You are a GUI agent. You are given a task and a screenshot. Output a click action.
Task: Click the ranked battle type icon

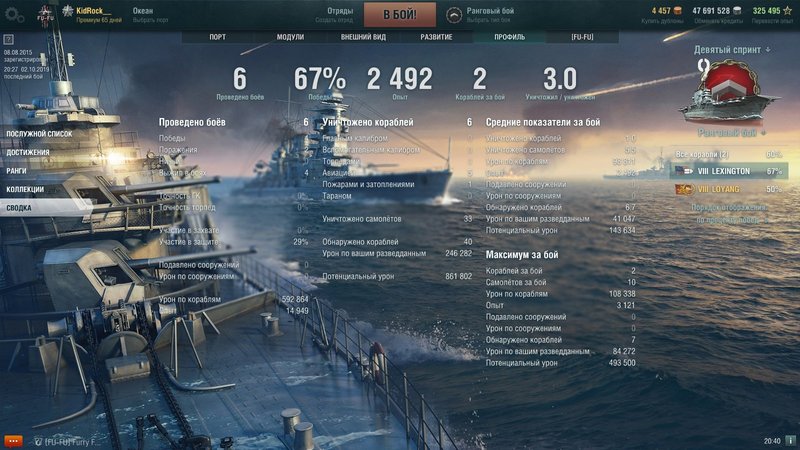[x=454, y=15]
